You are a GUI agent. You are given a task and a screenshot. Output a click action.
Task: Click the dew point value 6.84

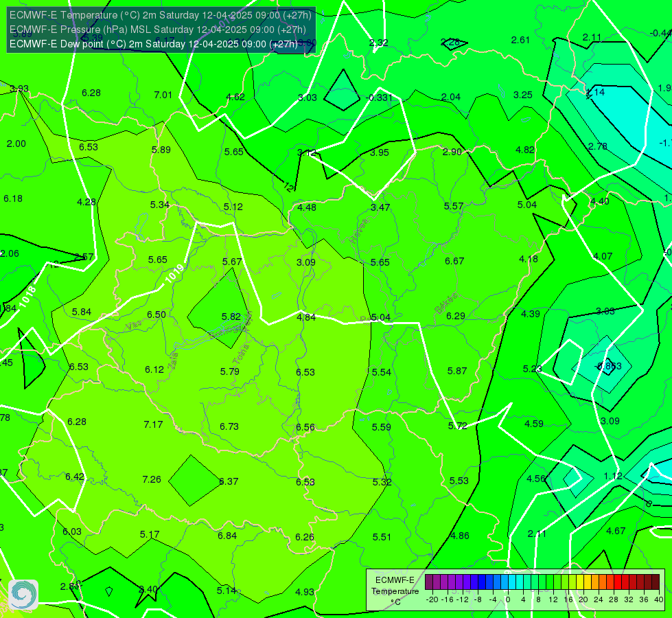click(227, 536)
